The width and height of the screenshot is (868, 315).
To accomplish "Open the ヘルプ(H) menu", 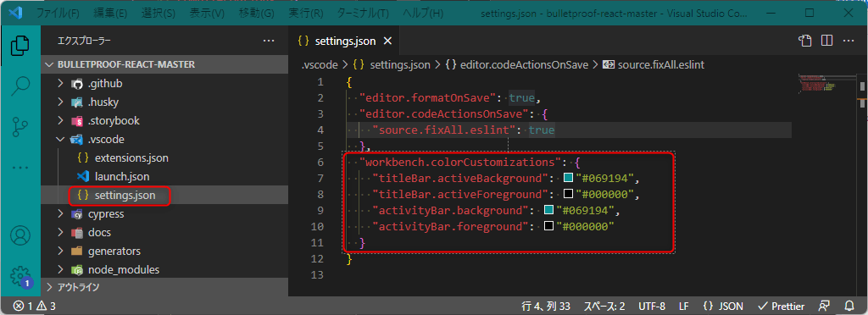I will [x=423, y=13].
